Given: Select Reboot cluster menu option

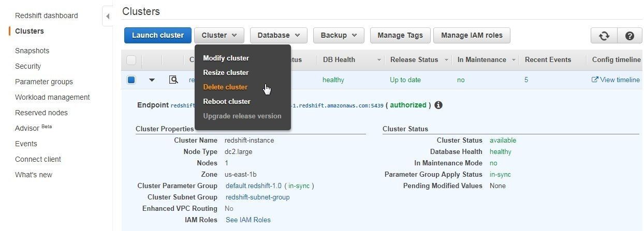Looking at the screenshot, I should (227, 101).
